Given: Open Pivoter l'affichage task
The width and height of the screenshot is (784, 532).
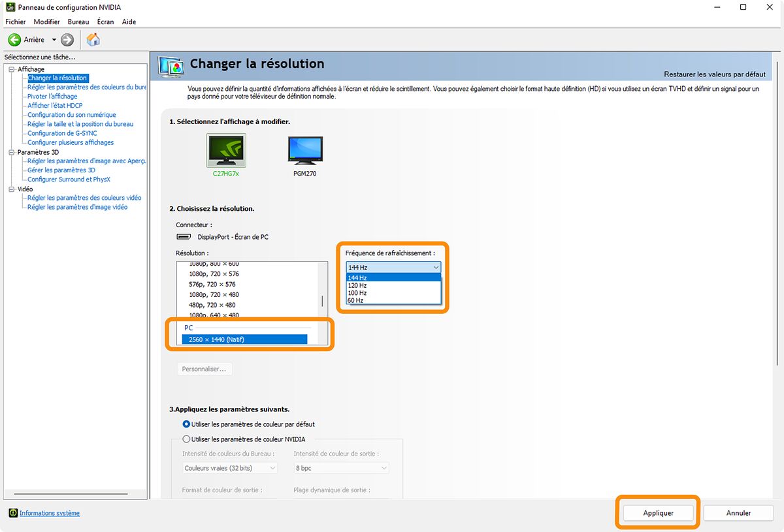Looking at the screenshot, I should [52, 97].
